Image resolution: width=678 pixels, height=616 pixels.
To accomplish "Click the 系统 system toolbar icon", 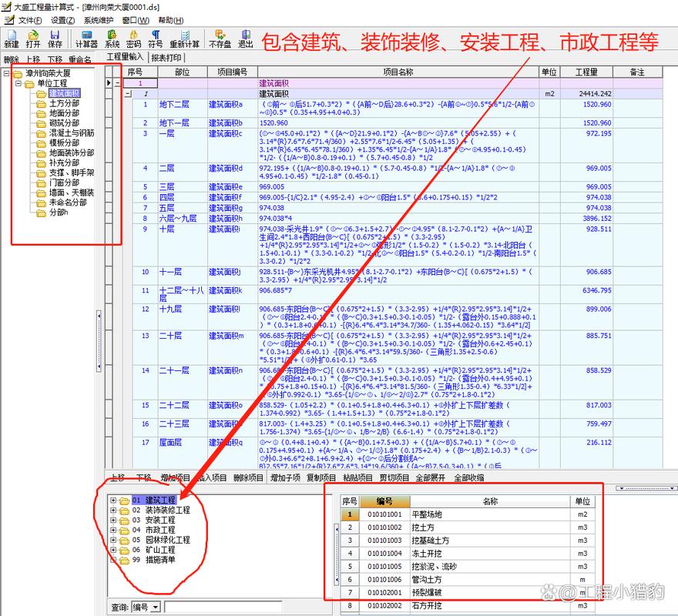I will (112, 38).
